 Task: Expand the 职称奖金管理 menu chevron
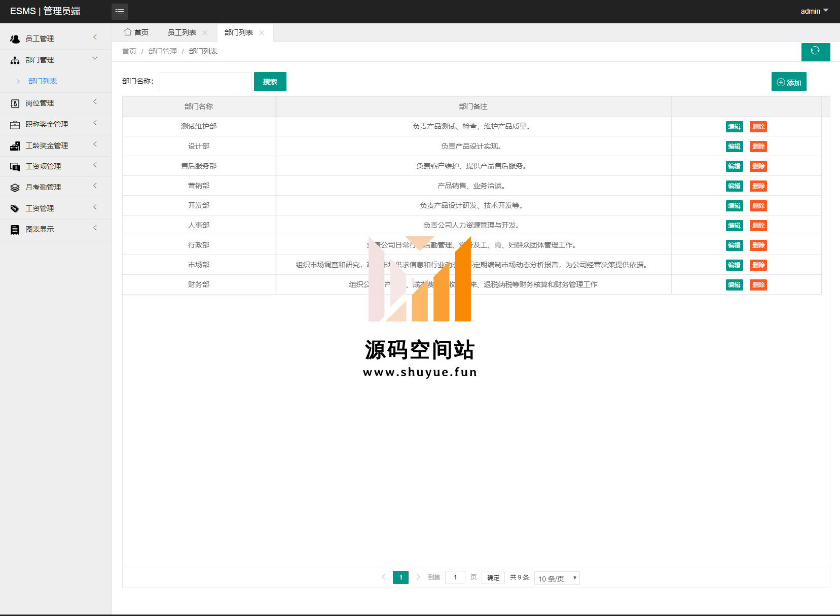point(95,123)
